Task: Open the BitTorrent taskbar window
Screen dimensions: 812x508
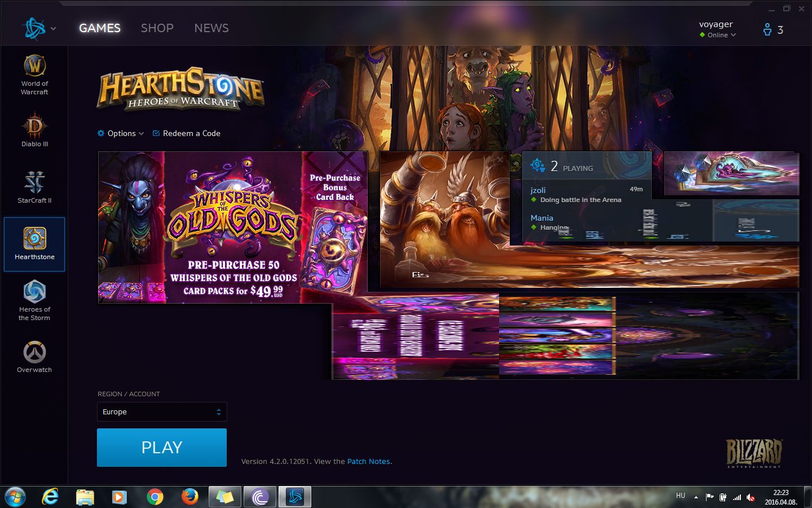Action: 259,497
